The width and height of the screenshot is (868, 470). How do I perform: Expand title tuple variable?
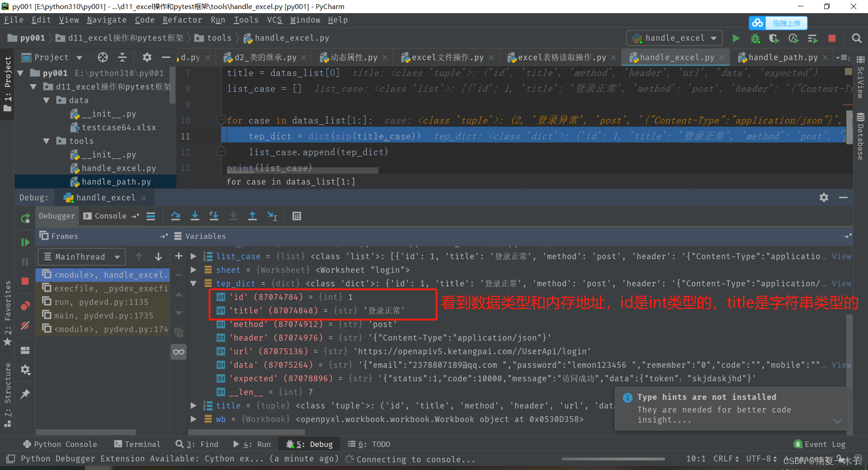coord(193,406)
